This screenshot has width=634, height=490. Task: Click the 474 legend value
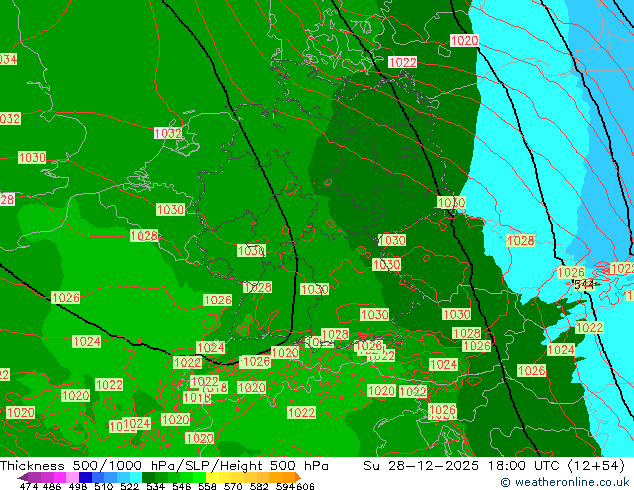click(x=29, y=486)
